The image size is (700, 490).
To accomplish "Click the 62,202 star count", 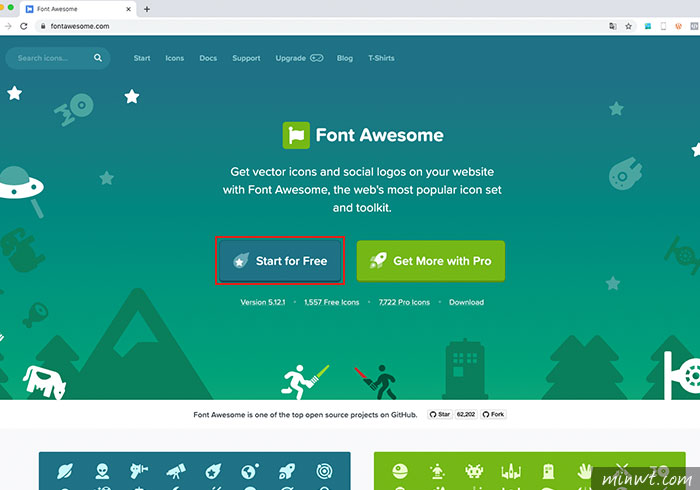I will [x=466, y=415].
